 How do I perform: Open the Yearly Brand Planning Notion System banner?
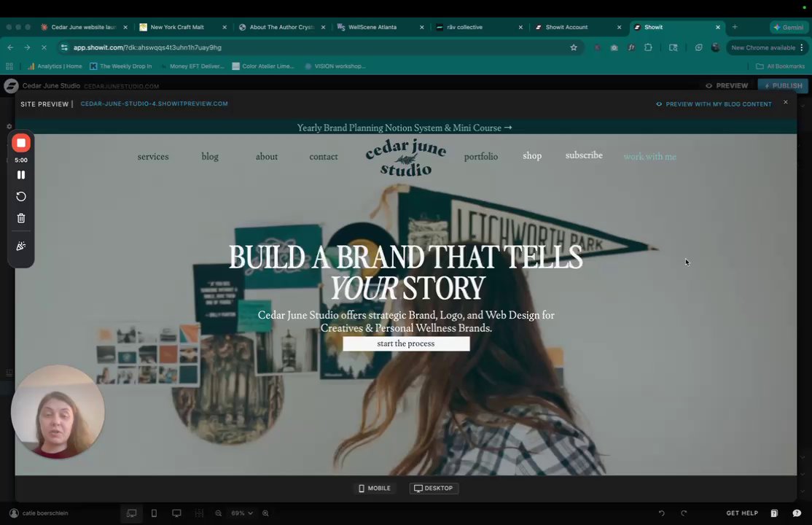click(x=405, y=128)
